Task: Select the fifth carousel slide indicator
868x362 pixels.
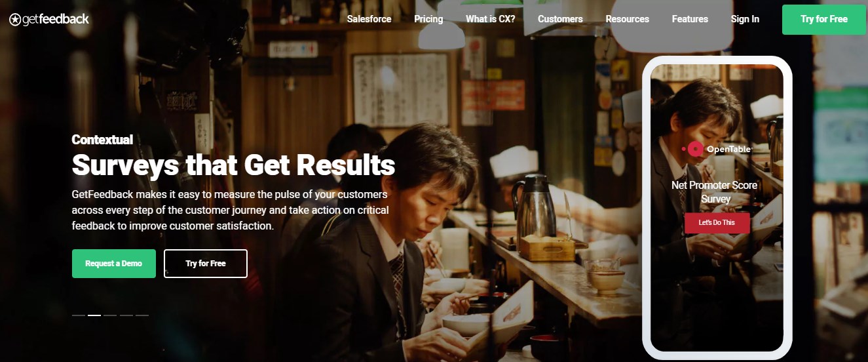Action: [142, 315]
